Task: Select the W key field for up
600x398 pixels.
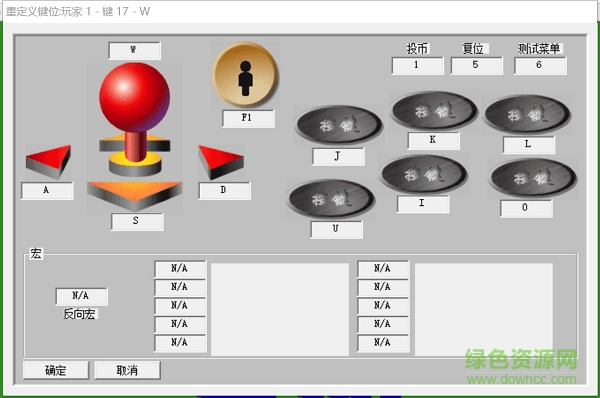Action: point(134,51)
